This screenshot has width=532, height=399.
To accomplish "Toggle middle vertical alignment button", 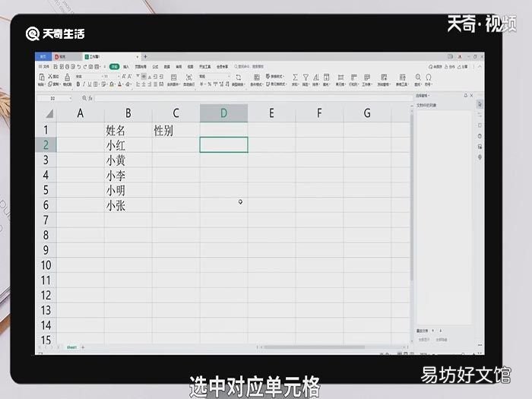I will [144, 76].
